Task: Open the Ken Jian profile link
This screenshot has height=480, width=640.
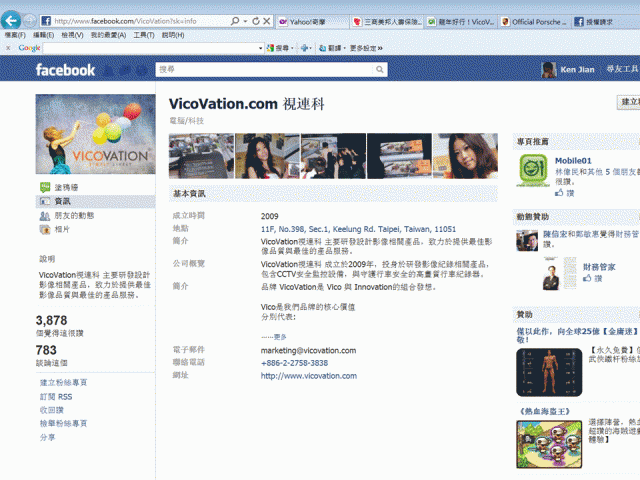Action: pos(577,70)
